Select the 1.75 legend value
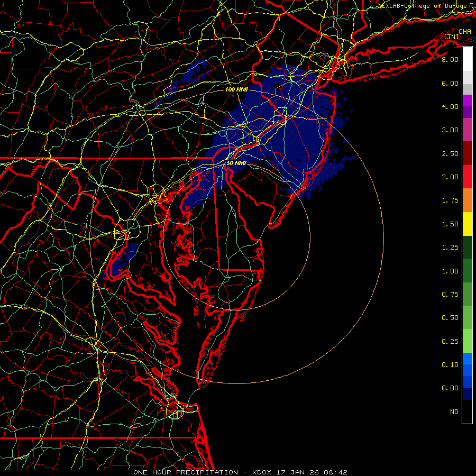476x476 pixels. click(450, 200)
